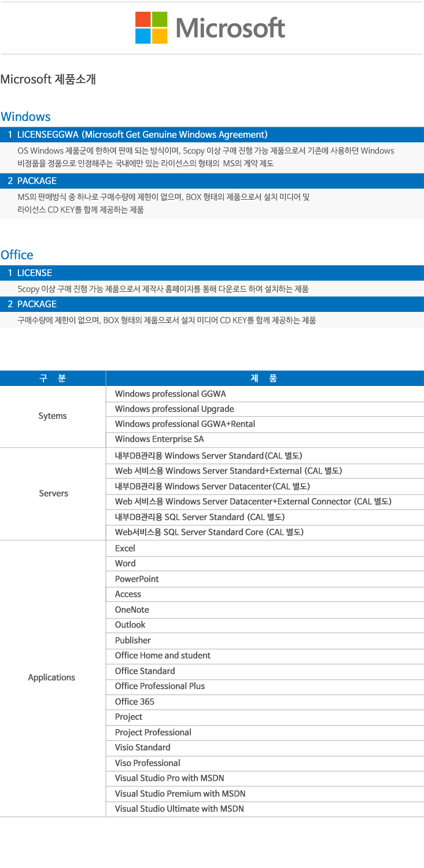Image resolution: width=424 pixels, height=868 pixels.
Task: Click the Applications category cell
Action: point(51,678)
